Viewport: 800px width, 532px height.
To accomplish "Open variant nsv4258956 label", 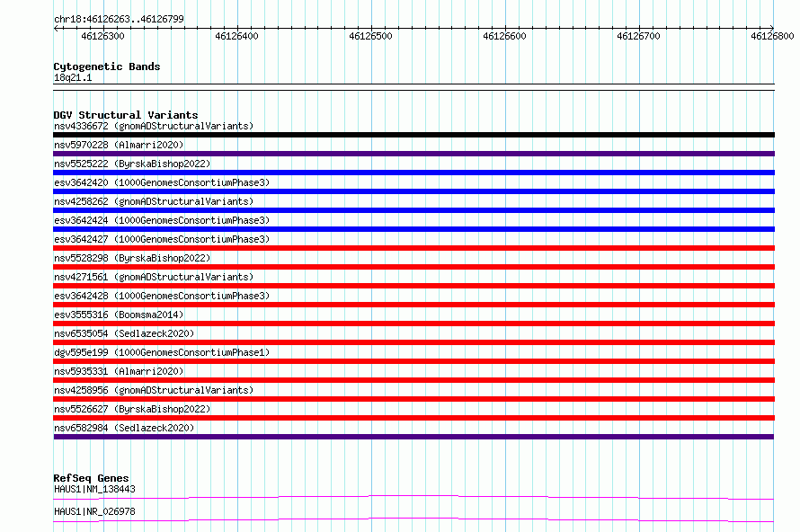I will [154, 390].
